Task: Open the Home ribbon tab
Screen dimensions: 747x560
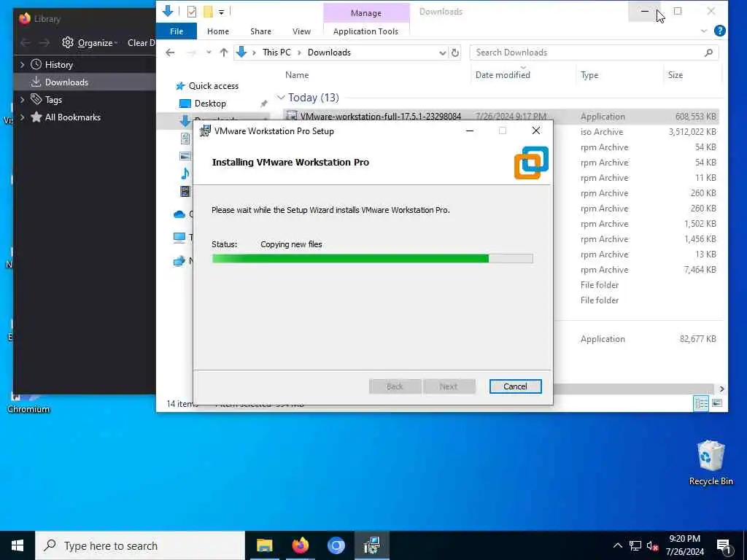Action: (217, 31)
